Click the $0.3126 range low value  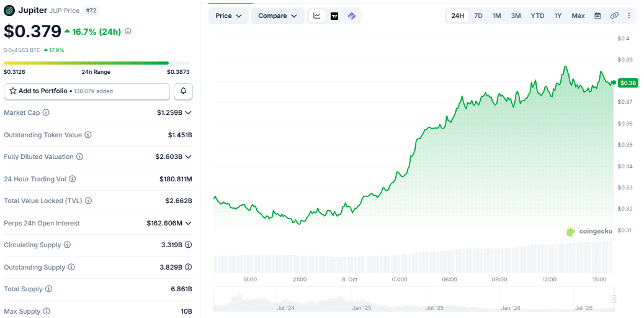coord(14,72)
